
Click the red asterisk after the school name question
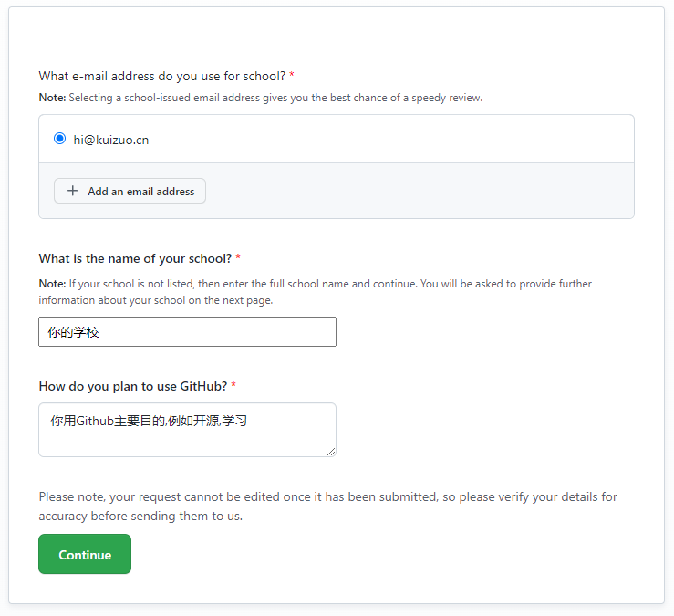pyautogui.click(x=238, y=259)
